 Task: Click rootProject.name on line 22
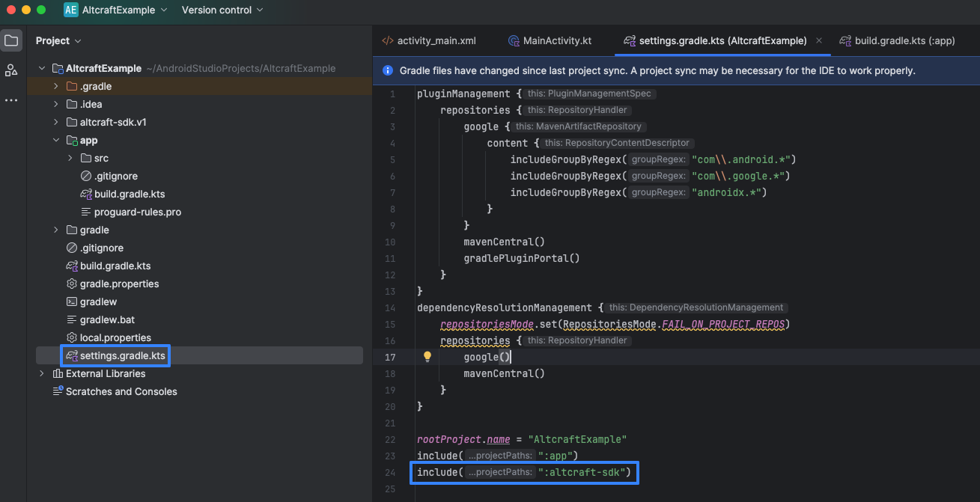(x=463, y=439)
